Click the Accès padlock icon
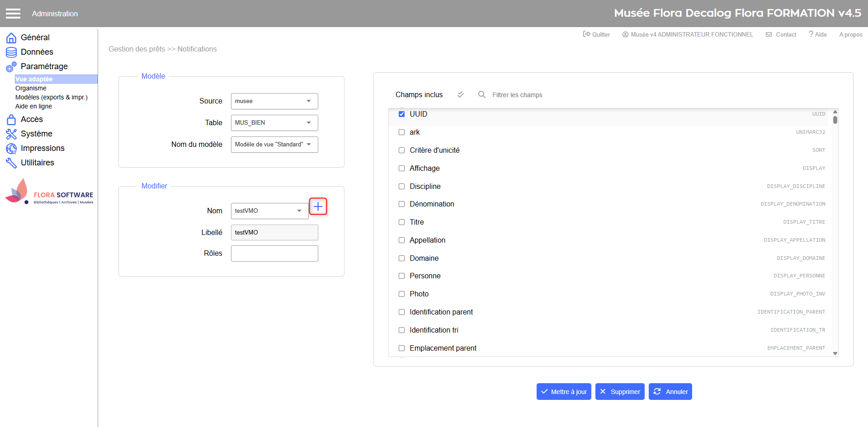This screenshot has width=868, height=427. pyautogui.click(x=11, y=120)
